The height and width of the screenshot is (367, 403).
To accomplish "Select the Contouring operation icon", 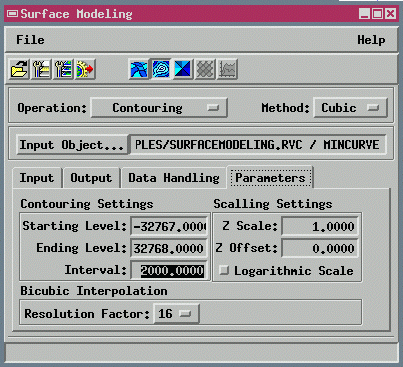I will coord(161,69).
